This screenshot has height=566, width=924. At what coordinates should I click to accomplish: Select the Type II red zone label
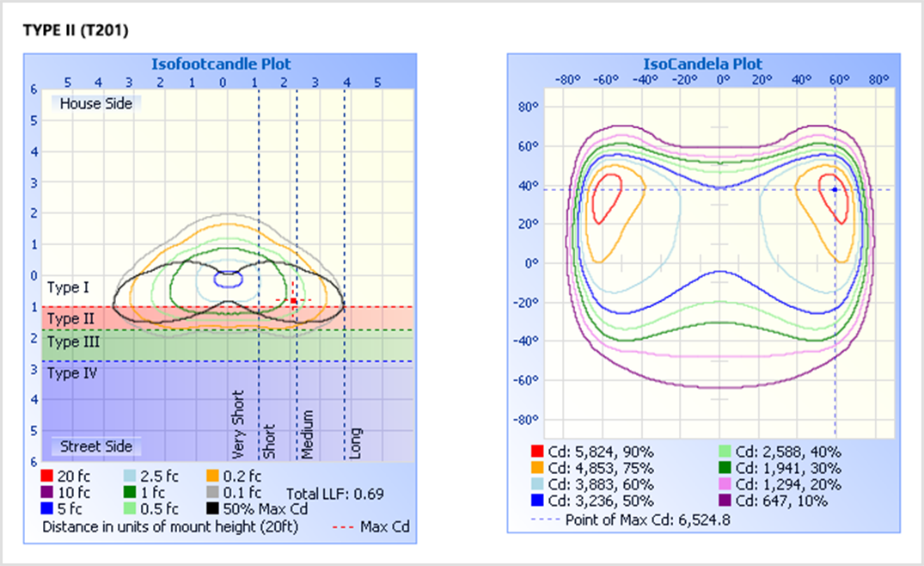pyautogui.click(x=70, y=319)
